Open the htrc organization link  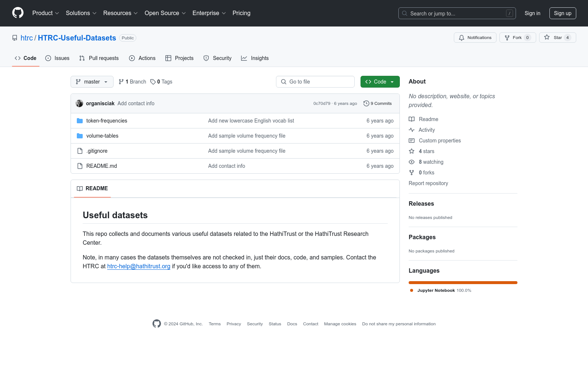pyautogui.click(x=26, y=38)
